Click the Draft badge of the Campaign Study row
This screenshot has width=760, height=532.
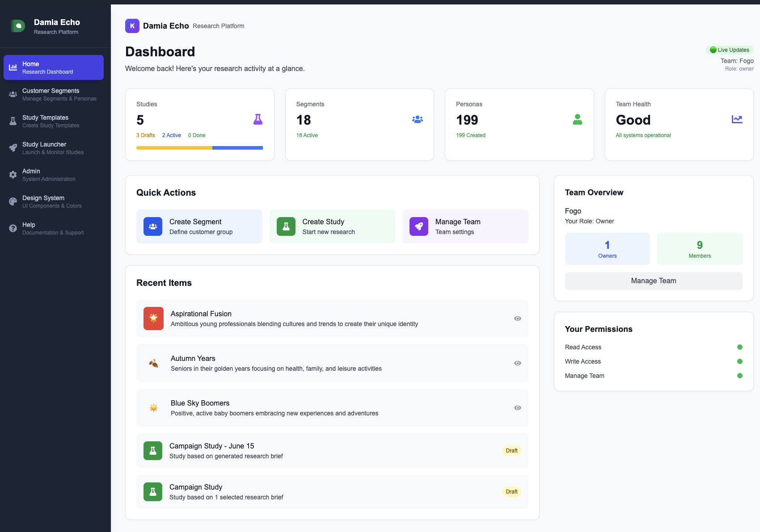[x=511, y=492]
